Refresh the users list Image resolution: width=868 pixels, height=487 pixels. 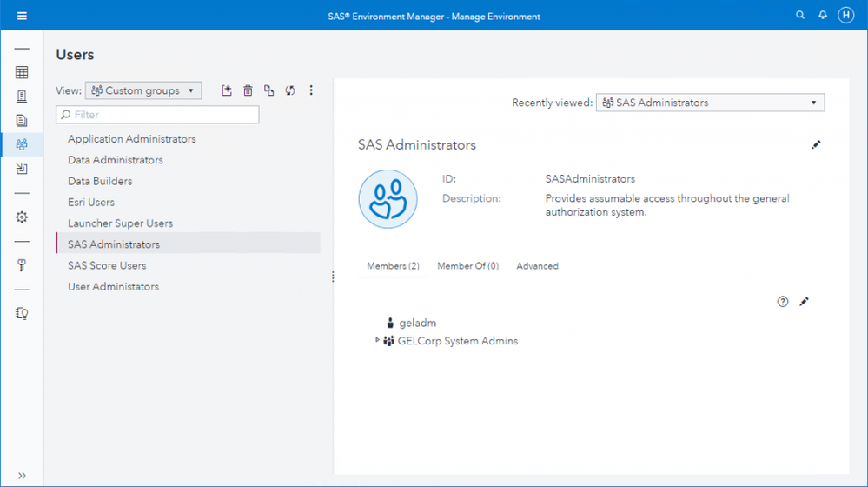click(x=290, y=90)
